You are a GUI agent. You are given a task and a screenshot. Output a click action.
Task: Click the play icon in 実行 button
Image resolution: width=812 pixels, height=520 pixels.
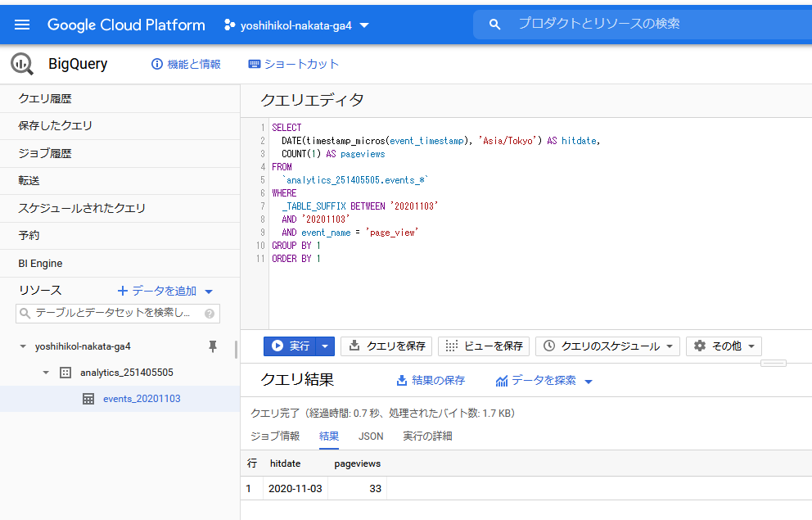(277, 346)
